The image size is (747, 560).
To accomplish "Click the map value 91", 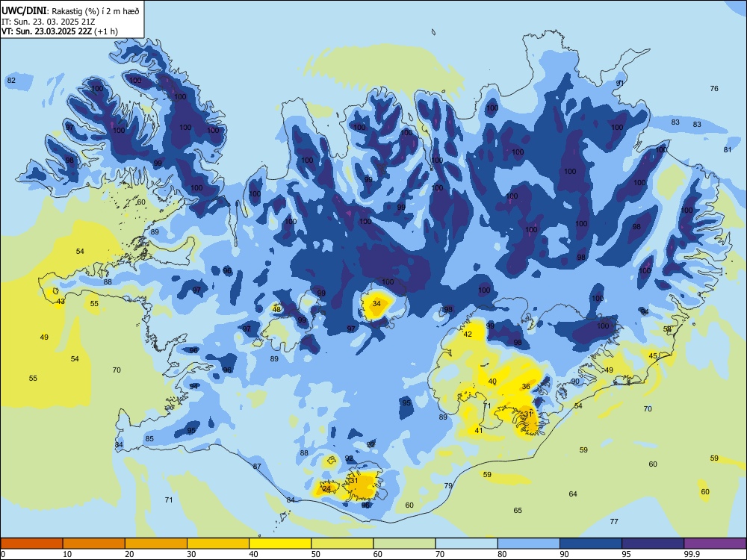I will [x=620, y=83].
